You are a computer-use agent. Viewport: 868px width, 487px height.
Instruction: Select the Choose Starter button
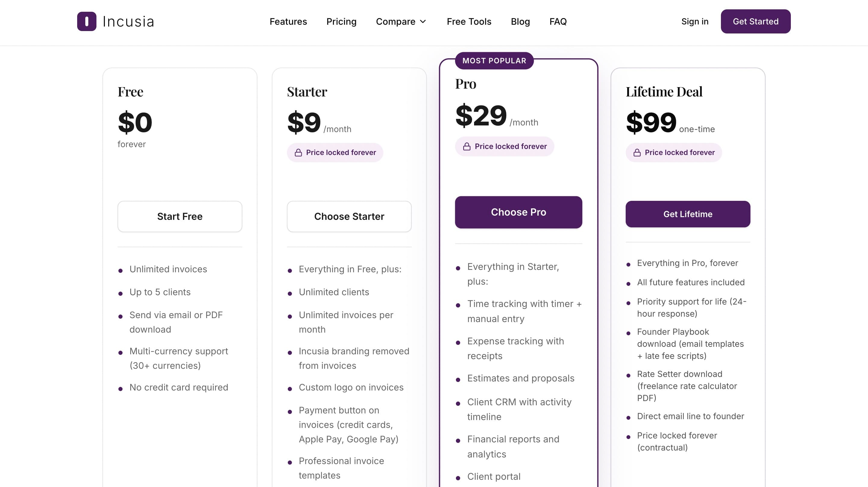(349, 217)
